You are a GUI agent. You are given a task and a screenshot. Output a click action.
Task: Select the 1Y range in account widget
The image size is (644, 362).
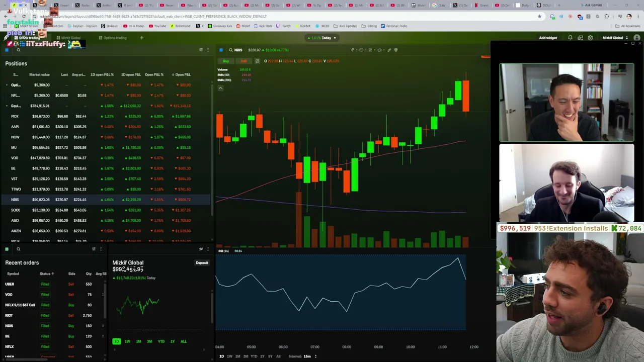tap(173, 341)
